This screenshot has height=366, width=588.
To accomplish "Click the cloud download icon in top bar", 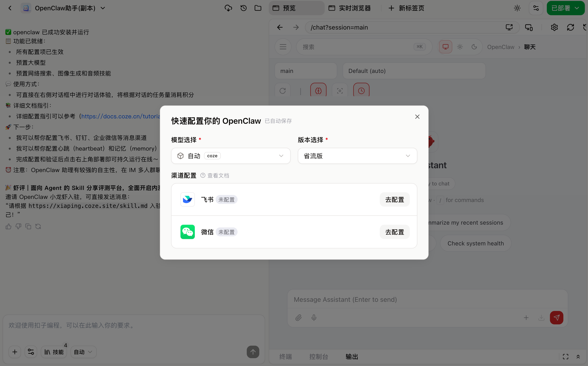I will click(228, 8).
